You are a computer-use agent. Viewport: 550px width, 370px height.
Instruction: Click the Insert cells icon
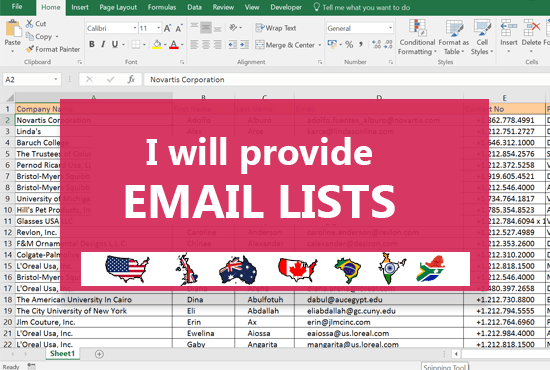(x=509, y=28)
